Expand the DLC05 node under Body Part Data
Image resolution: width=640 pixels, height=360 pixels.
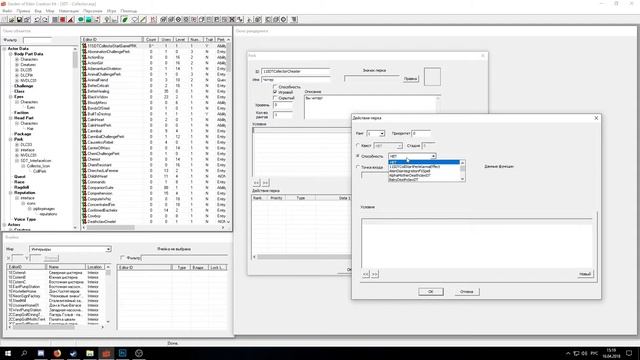[x=17, y=70]
